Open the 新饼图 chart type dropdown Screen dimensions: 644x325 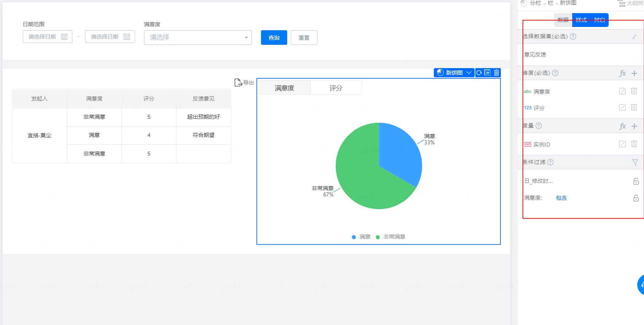454,73
